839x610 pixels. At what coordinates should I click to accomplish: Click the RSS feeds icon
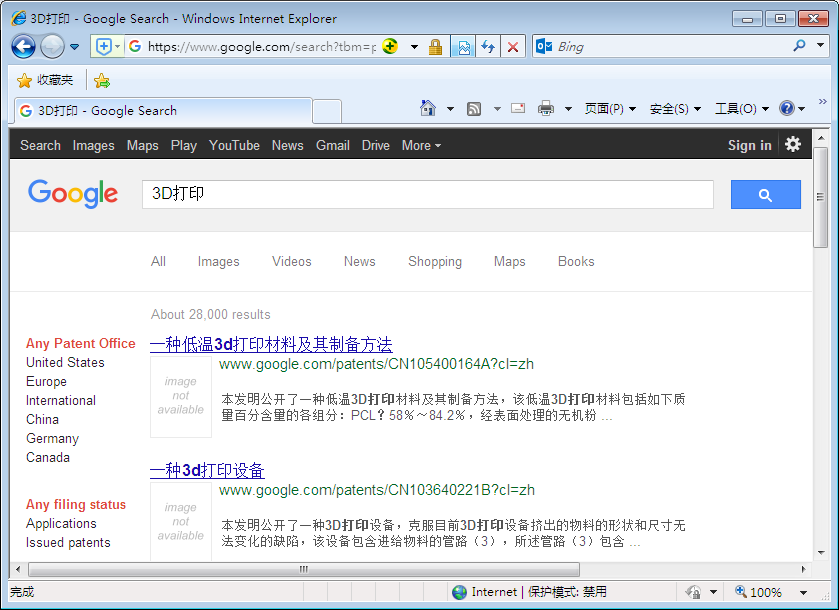point(474,109)
